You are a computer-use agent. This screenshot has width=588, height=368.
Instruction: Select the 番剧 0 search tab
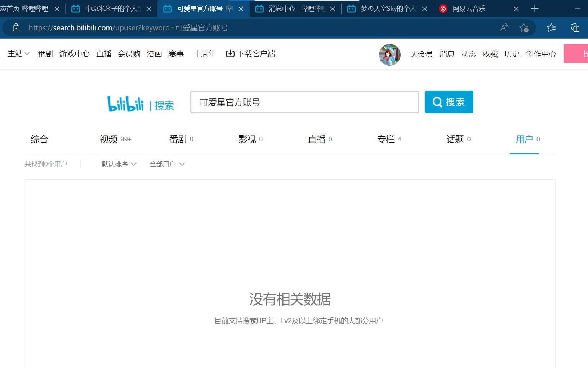tap(182, 139)
